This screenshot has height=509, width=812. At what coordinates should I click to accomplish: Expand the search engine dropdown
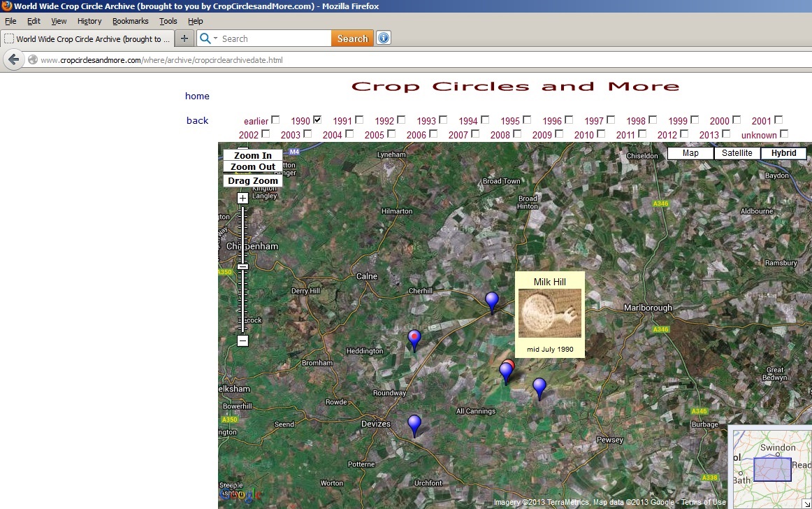(x=209, y=39)
